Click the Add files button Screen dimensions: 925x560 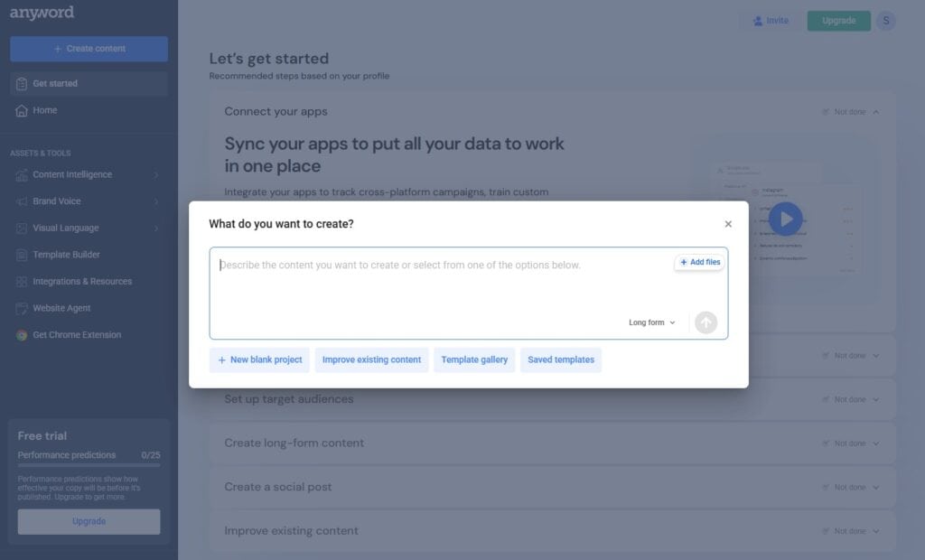(x=699, y=262)
